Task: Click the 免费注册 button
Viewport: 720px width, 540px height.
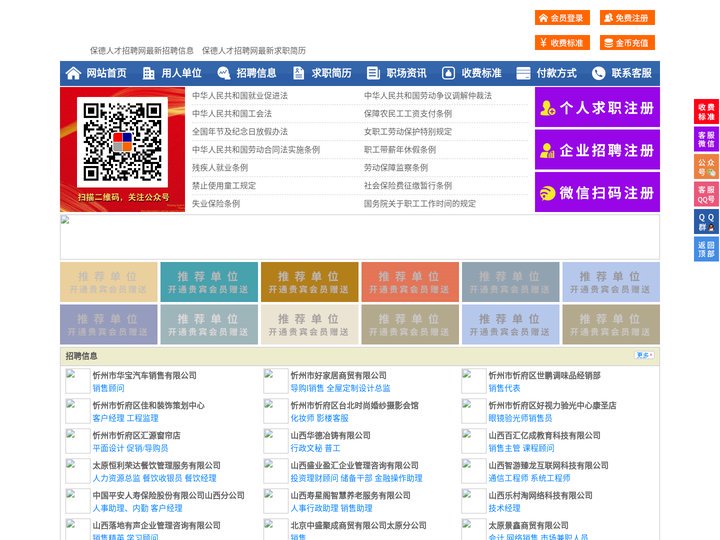Action: (627, 18)
